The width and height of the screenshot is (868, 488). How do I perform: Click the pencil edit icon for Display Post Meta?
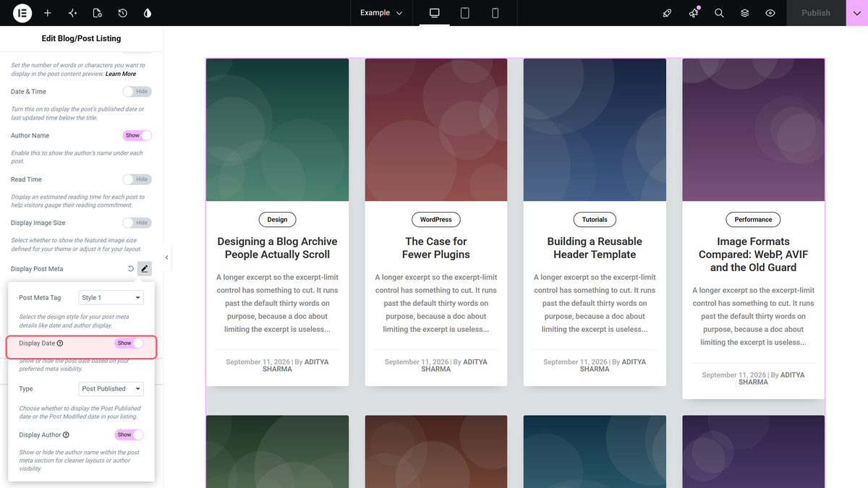[x=145, y=269]
